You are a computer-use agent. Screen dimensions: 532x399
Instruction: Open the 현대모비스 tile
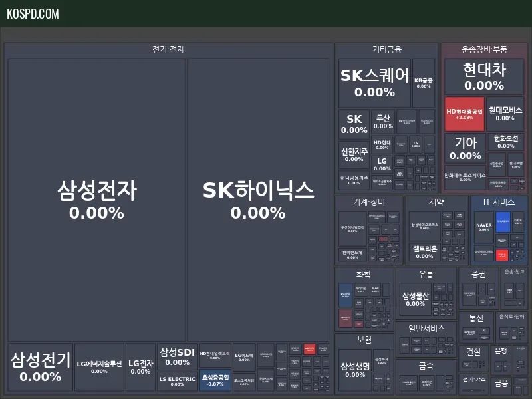tap(505, 114)
